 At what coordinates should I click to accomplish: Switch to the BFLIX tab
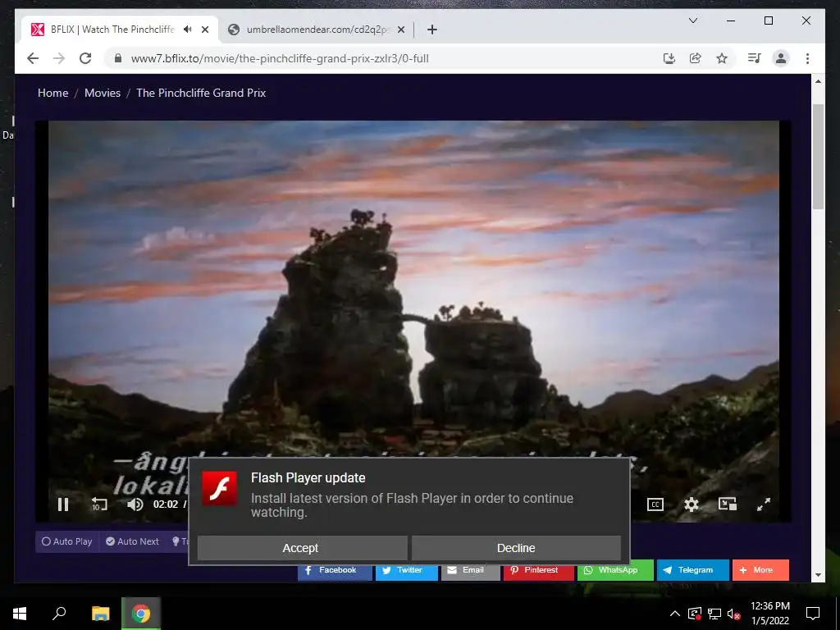112,30
